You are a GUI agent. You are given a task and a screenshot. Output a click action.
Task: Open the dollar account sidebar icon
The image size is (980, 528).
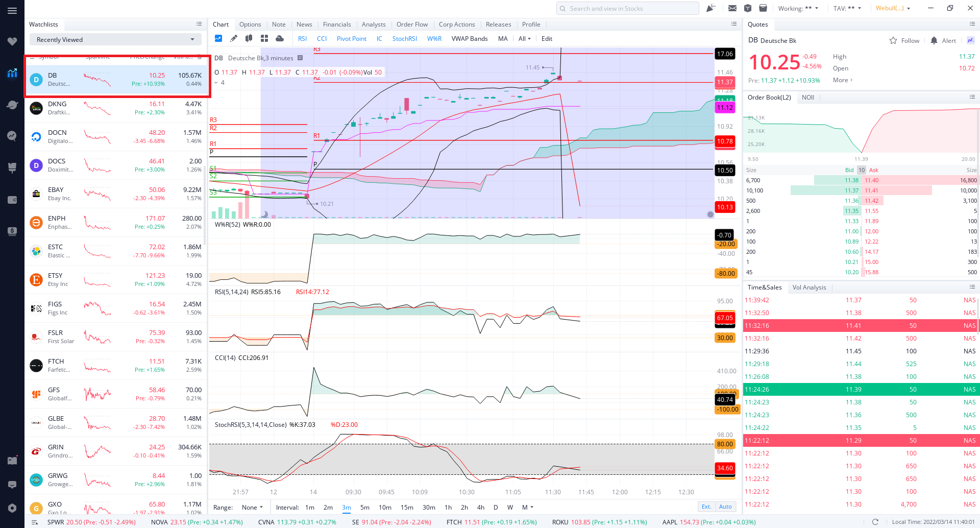pos(12,231)
